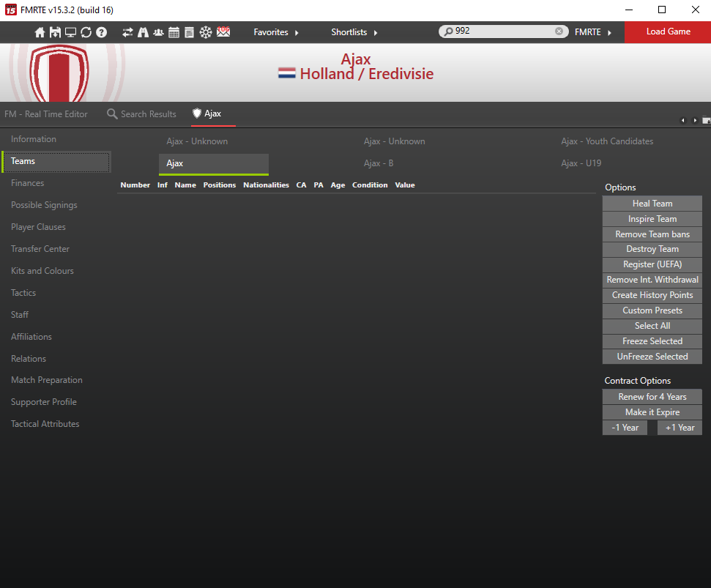
Task: Click inside the search field containing 992
Action: tap(502, 31)
